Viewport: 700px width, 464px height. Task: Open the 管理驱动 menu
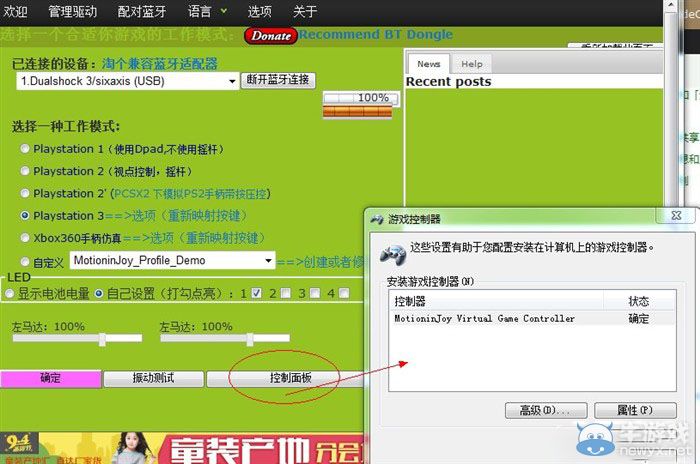click(73, 11)
